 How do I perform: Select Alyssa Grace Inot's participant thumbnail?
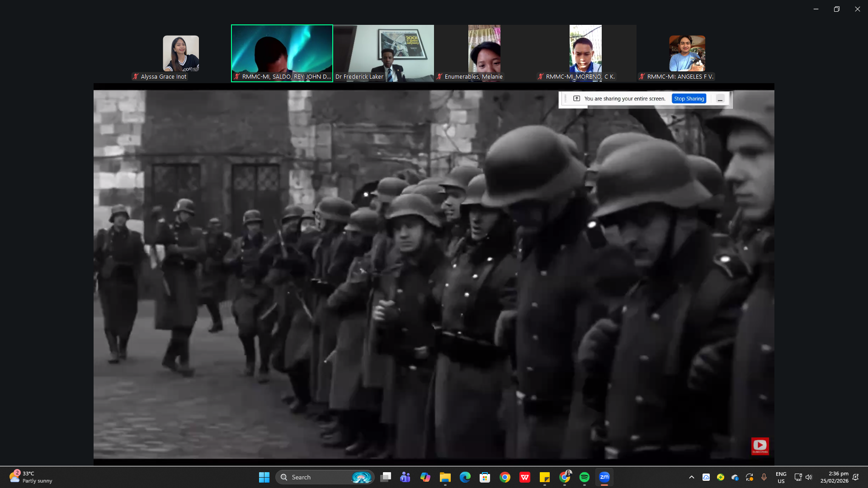tap(181, 54)
